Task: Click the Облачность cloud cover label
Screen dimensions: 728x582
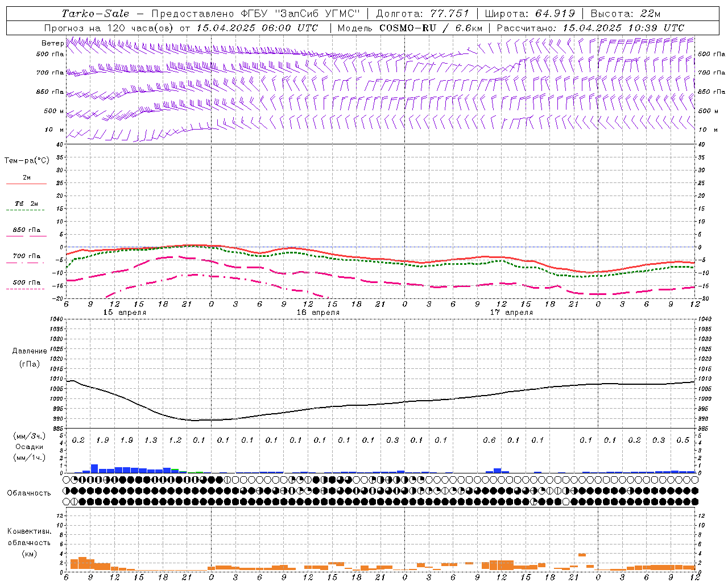Action: [x=29, y=493]
